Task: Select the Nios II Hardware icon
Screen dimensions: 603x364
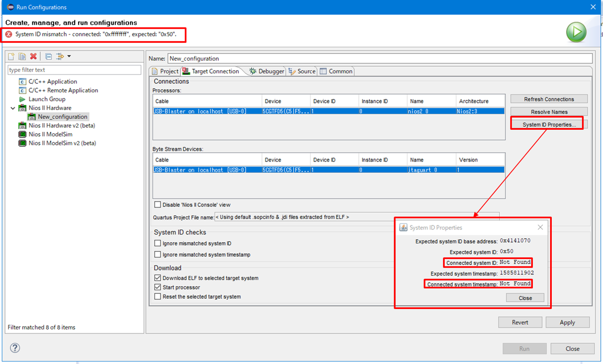Action: 22,108
